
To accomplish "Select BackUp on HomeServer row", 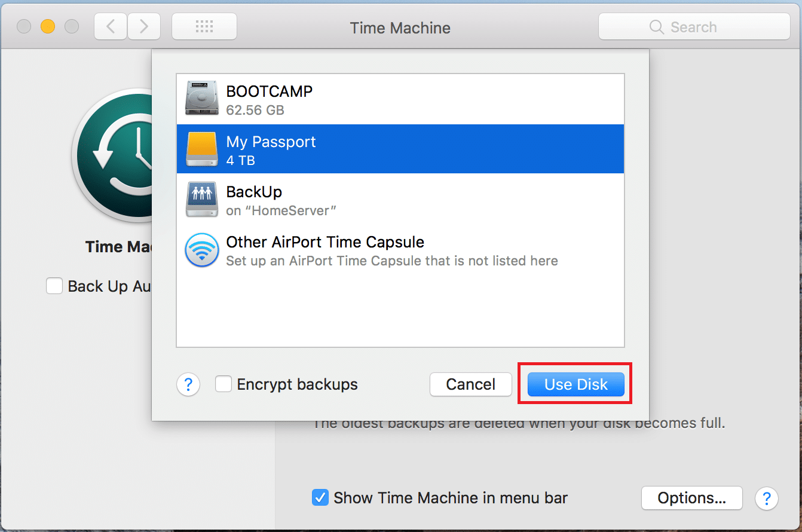I will [400, 200].
